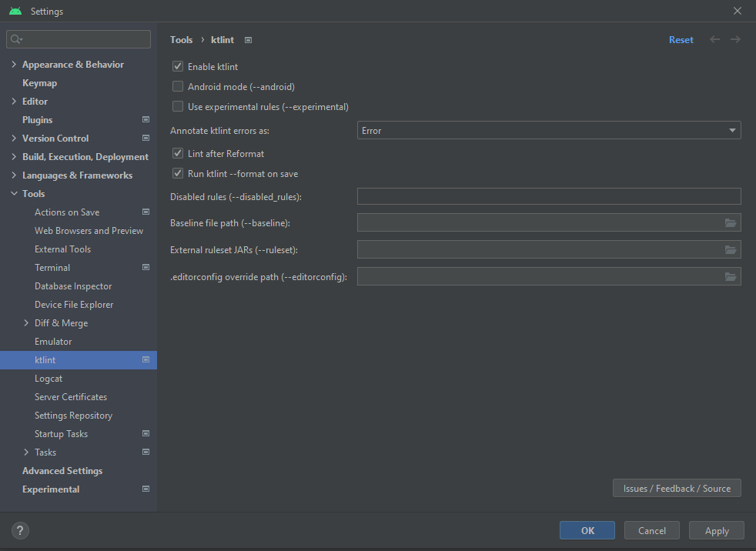The width and height of the screenshot is (756, 551).
Task: Expand Languages & Frameworks section
Action: (x=14, y=175)
